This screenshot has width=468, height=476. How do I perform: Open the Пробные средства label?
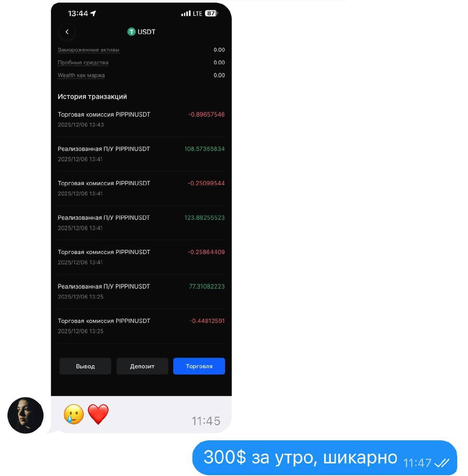[x=83, y=63]
